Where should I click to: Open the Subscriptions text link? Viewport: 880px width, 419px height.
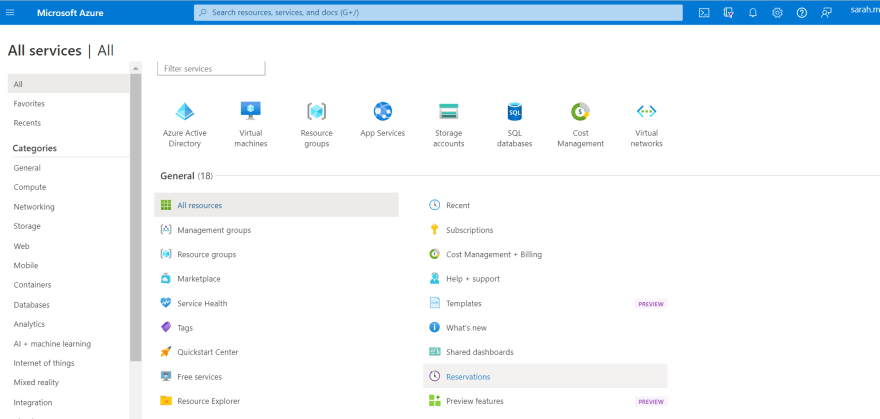470,230
